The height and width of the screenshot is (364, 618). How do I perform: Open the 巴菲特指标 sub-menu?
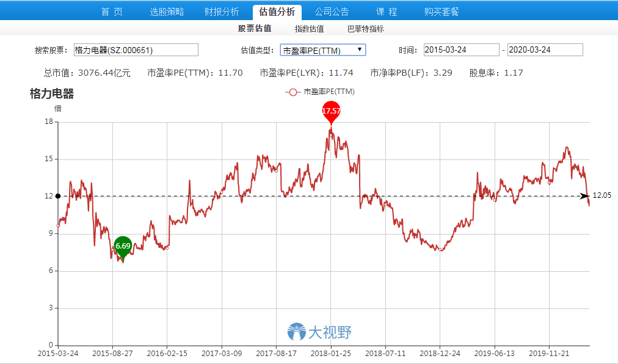pos(365,29)
